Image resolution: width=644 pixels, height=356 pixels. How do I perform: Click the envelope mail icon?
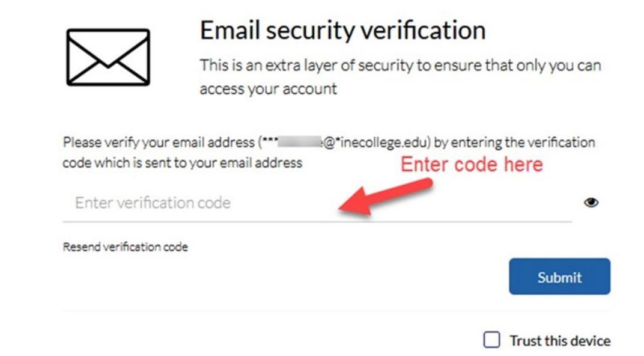coord(108,57)
